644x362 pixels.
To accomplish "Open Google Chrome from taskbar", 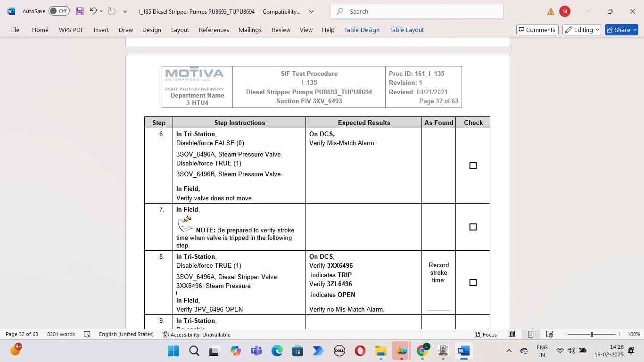I will click(x=422, y=351).
